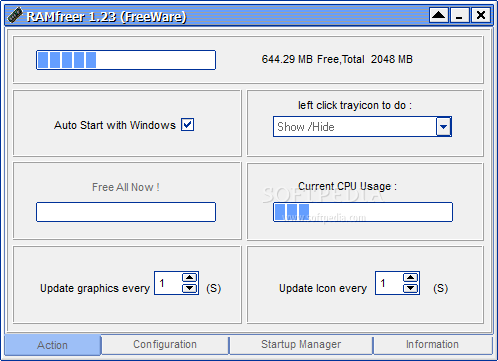Click the Update Icon every value field
Screen dimensions: 498x361
(389, 283)
